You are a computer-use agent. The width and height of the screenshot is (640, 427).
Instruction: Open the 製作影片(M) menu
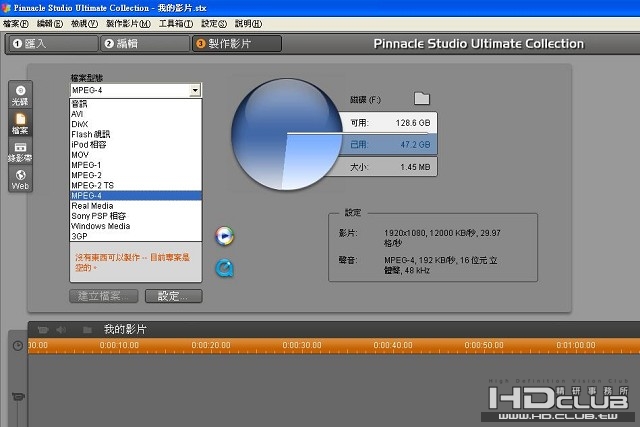pos(128,24)
